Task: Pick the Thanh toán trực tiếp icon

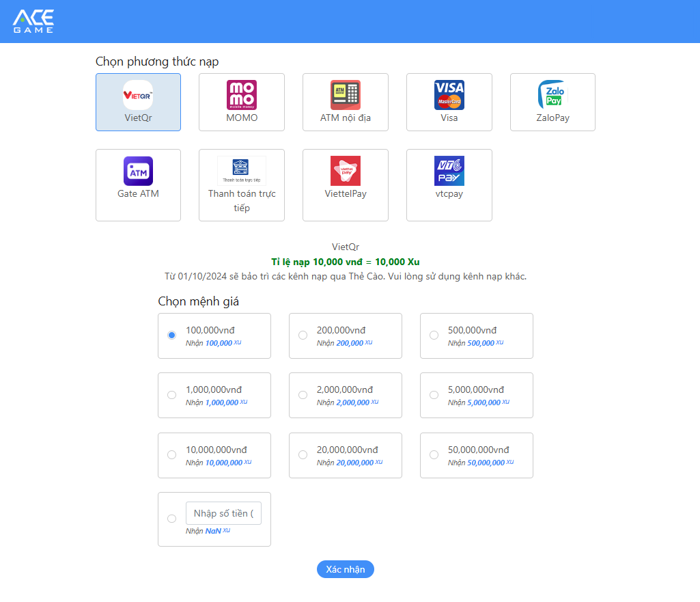Action: pyautogui.click(x=242, y=171)
